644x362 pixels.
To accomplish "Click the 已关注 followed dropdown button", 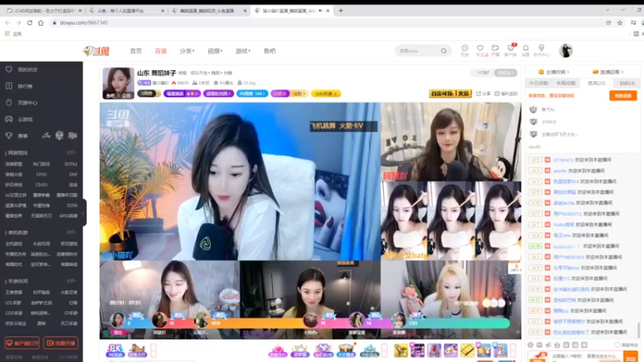I will click(506, 72).
